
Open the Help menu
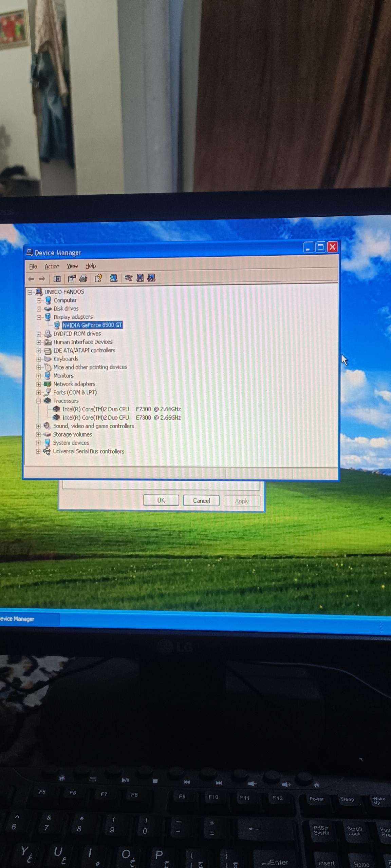pos(90,266)
